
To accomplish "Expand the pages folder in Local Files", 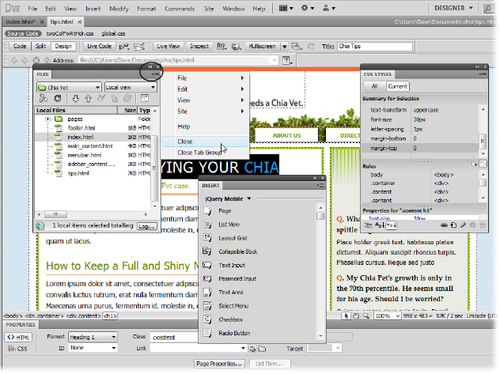I will 48,119.
